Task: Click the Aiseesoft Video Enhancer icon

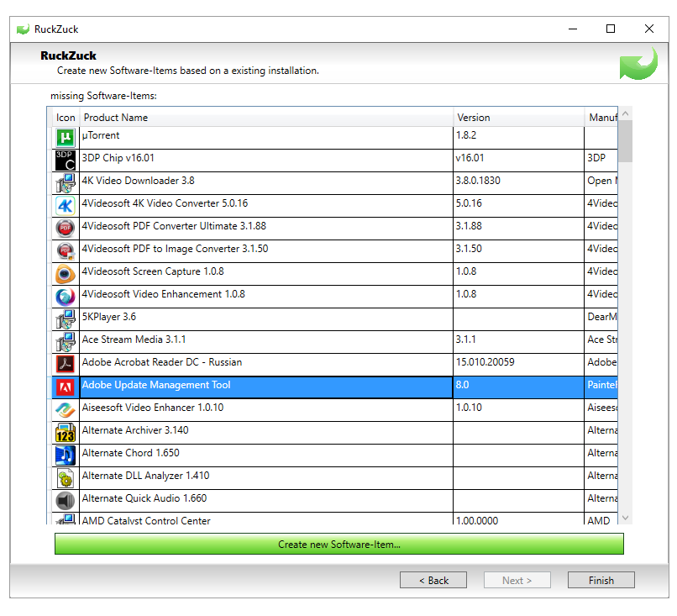Action: [66, 410]
